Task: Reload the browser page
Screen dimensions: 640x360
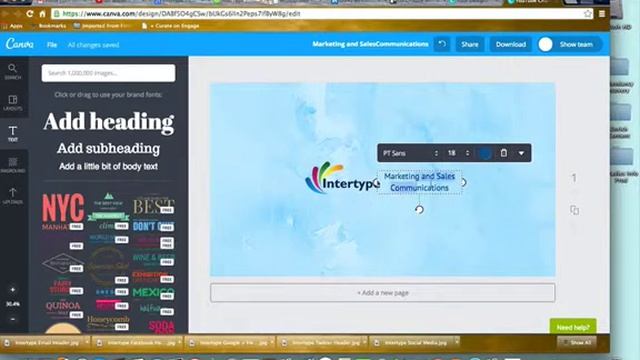Action: pos(29,13)
